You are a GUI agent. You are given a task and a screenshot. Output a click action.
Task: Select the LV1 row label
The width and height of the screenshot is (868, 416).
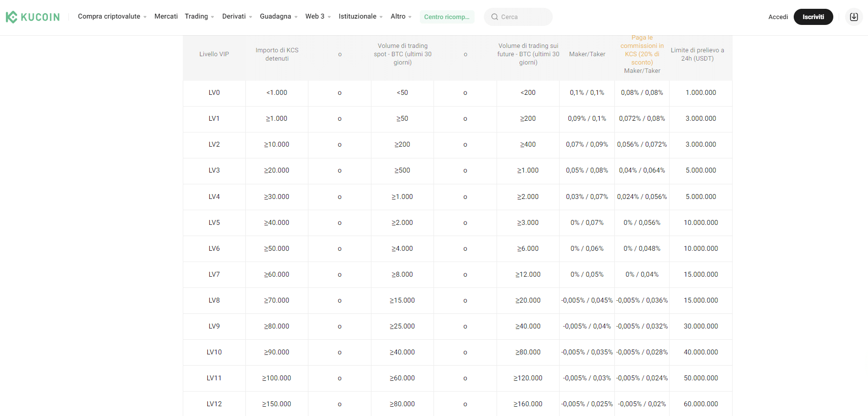pyautogui.click(x=214, y=119)
